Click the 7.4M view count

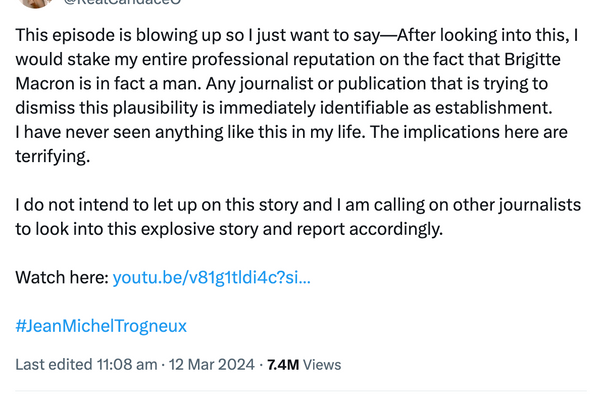click(x=283, y=365)
